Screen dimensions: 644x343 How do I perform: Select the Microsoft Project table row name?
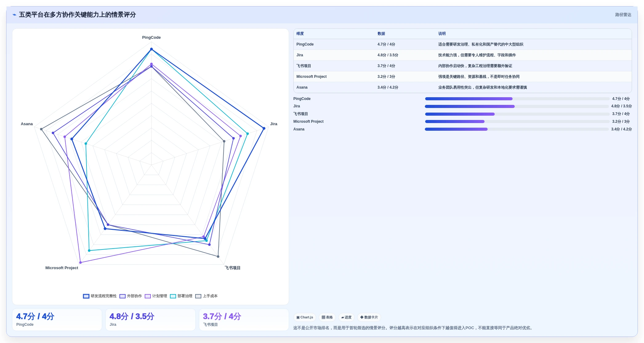pyautogui.click(x=312, y=77)
